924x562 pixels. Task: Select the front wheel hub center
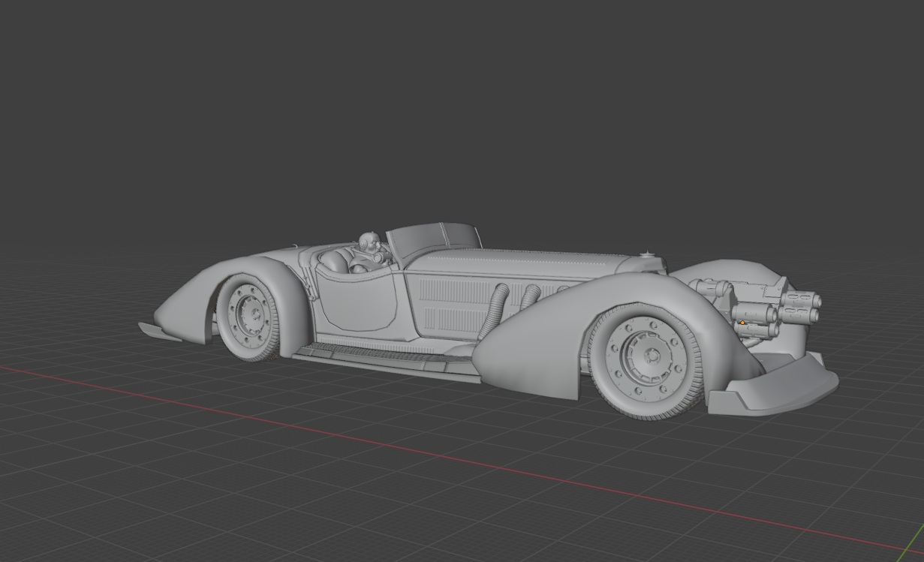(x=650, y=356)
